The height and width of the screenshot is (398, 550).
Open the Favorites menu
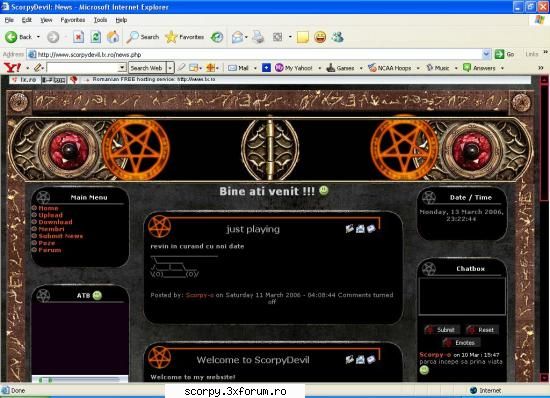[73, 20]
